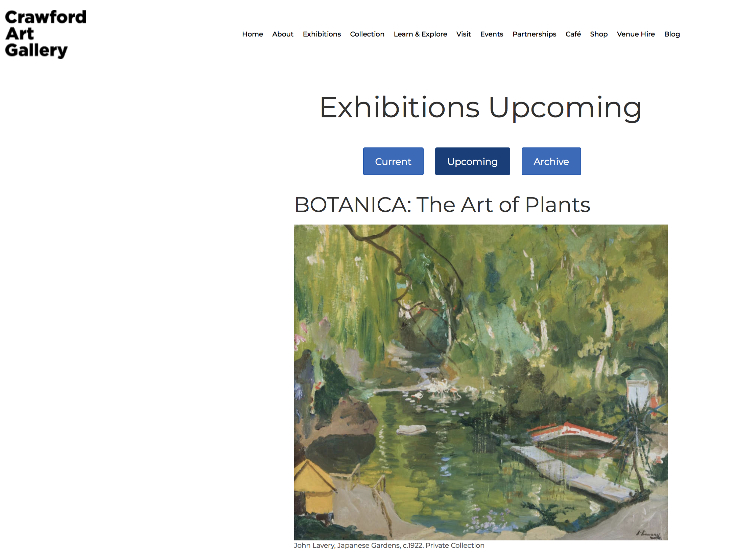The width and height of the screenshot is (733, 560).
Task: Open the Events section
Action: (492, 34)
